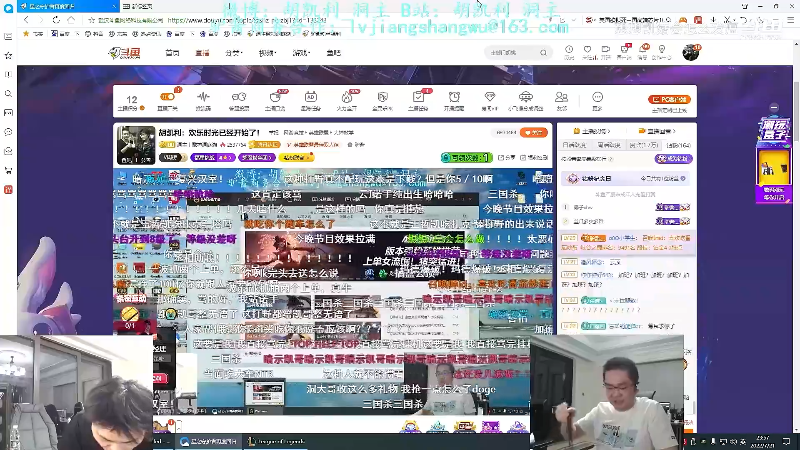Open the user avatar in the header
800x450 pixels.
click(691, 52)
